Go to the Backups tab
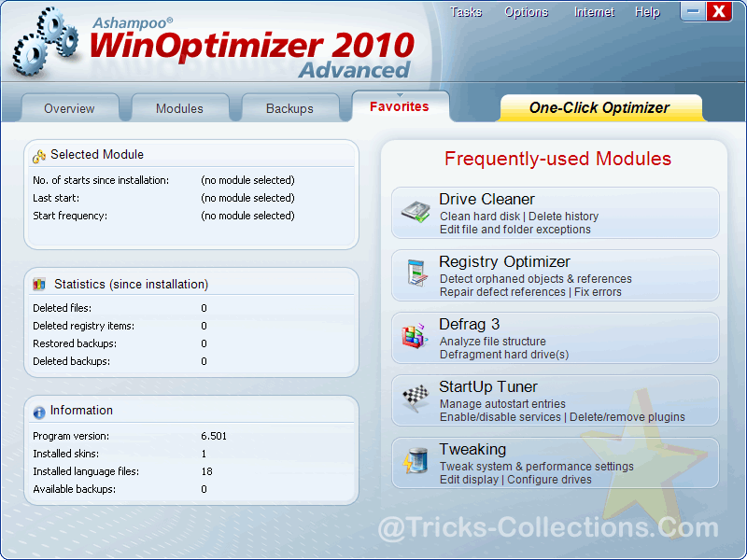Screen dimensions: 747x560 pos(289,108)
